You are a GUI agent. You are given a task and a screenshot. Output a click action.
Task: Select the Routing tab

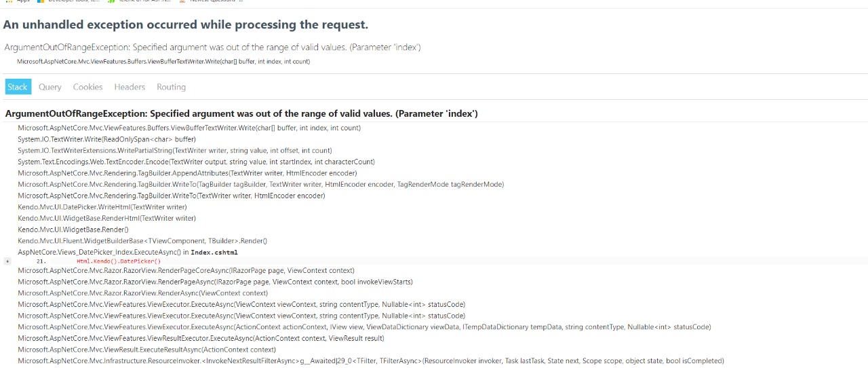point(171,87)
